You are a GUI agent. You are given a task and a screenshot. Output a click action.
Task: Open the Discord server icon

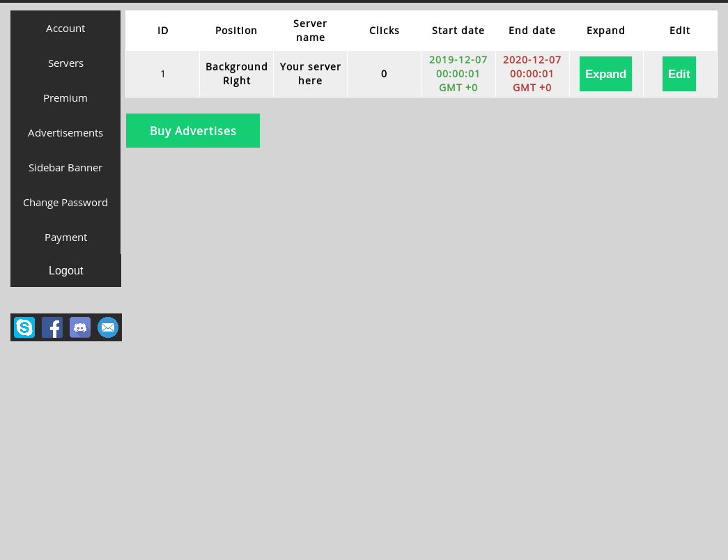(x=80, y=327)
